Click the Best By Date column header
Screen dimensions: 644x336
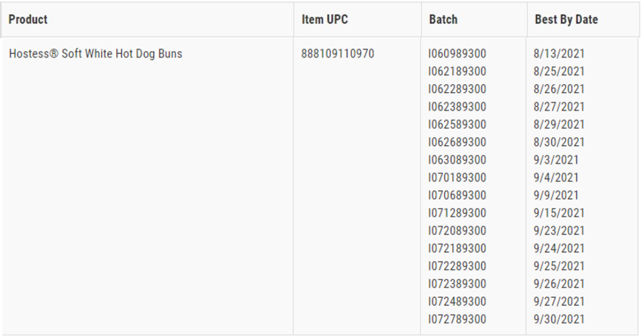[x=566, y=19]
